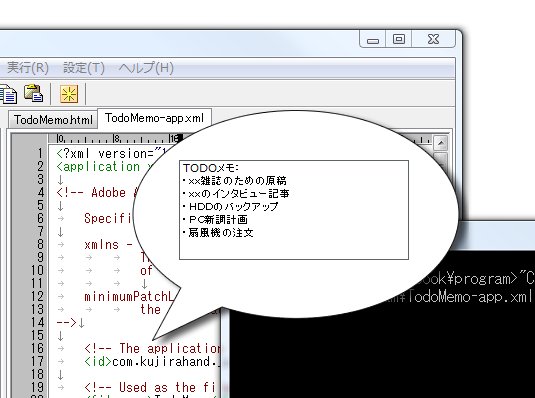This screenshot has height=398, width=535.
Task: Switch to the TodoMemo.html tab
Action: click(53, 120)
